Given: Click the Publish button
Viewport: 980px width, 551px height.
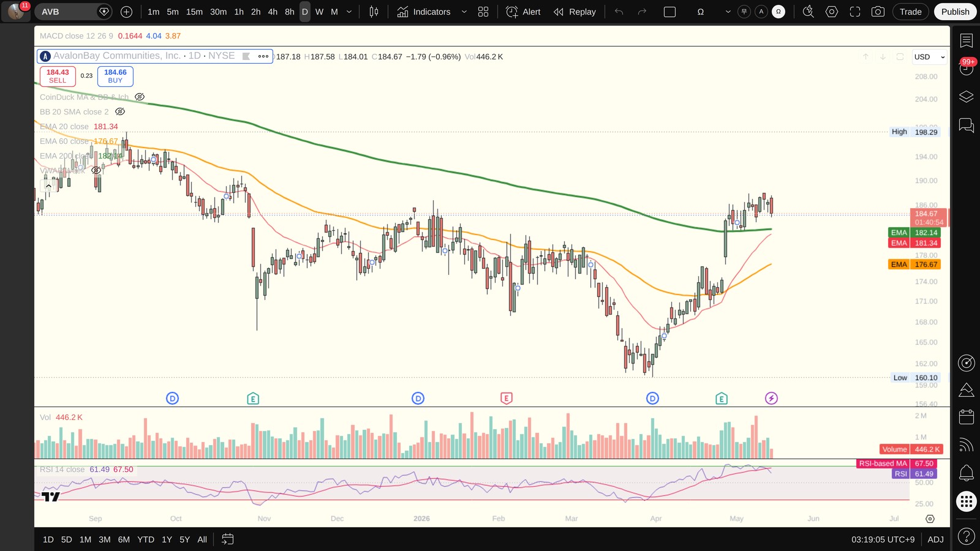Looking at the screenshot, I should pyautogui.click(x=955, y=12).
